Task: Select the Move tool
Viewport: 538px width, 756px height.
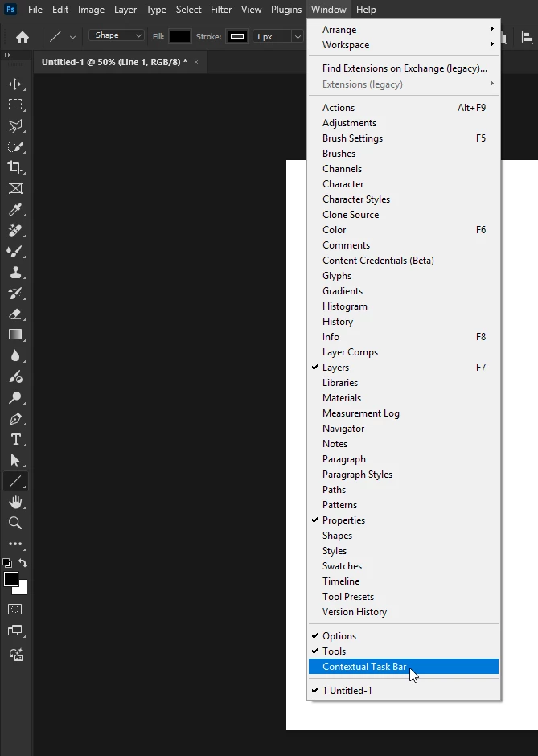Action: tap(15, 84)
